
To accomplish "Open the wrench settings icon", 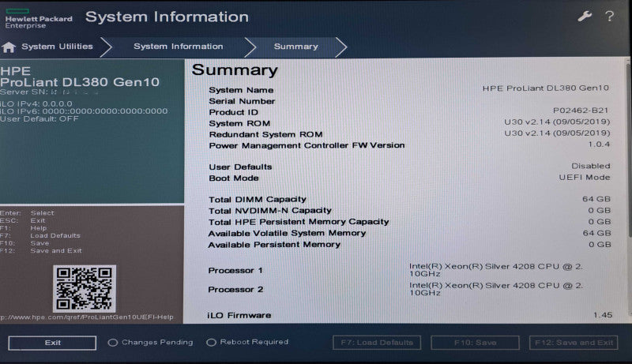I will point(585,16).
